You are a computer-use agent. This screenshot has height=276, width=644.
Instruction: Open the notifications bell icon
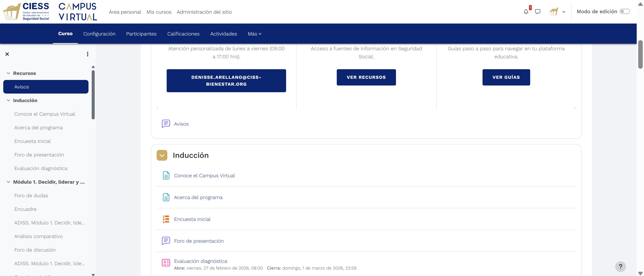(526, 12)
